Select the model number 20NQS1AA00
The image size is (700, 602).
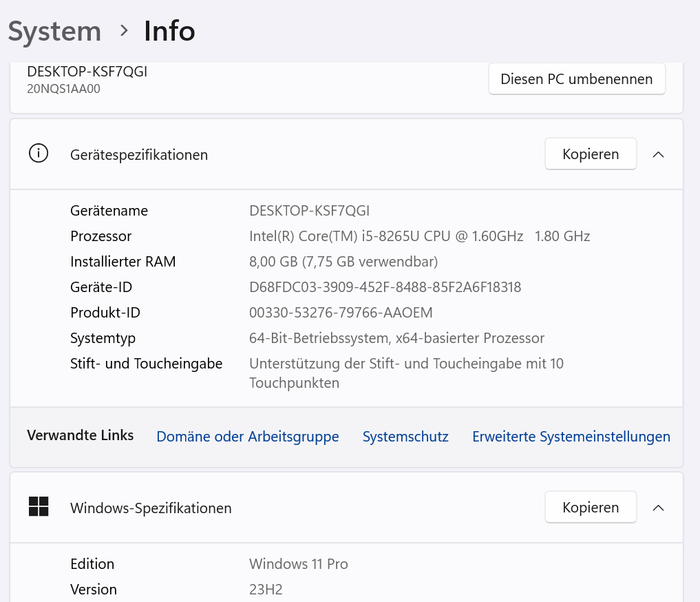coord(63,88)
